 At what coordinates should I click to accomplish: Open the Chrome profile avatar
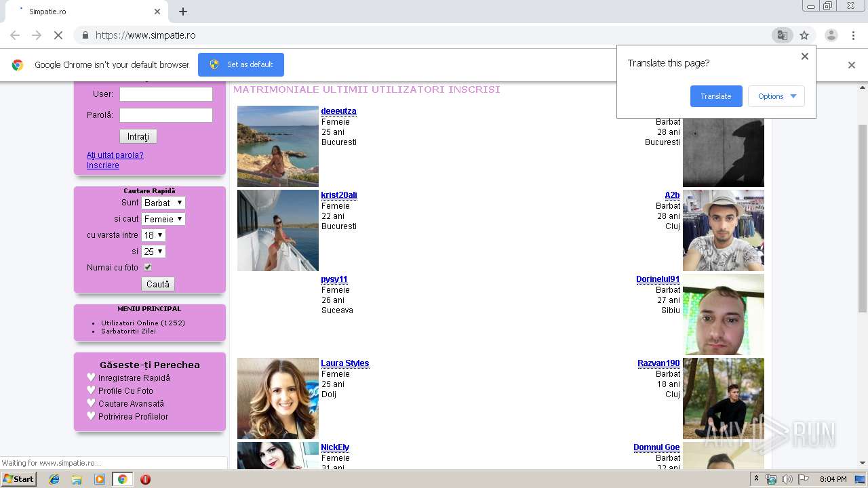pos(831,35)
